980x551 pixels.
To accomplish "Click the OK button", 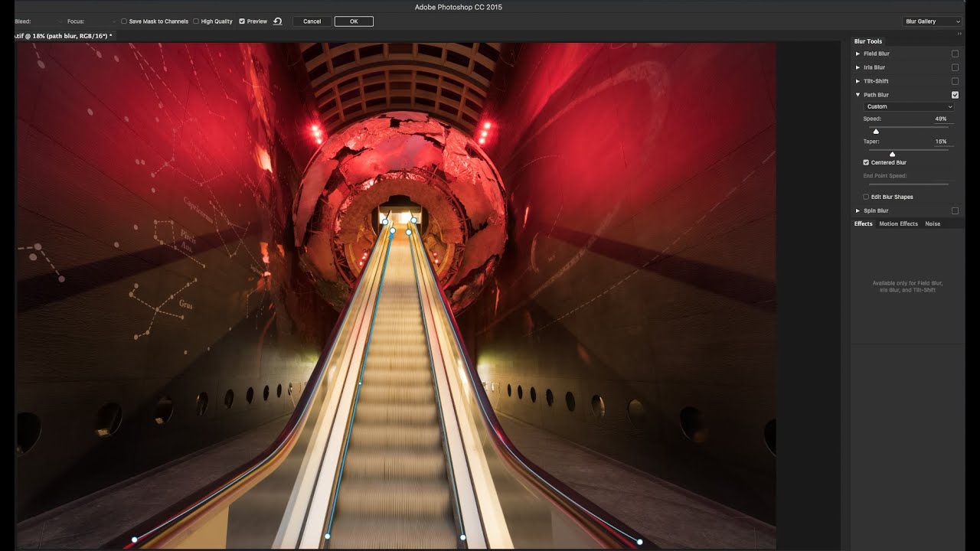I will pyautogui.click(x=354, y=21).
